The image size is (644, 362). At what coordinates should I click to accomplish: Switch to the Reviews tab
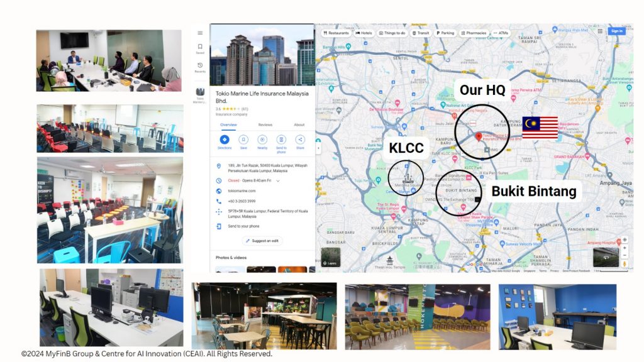[265, 125]
